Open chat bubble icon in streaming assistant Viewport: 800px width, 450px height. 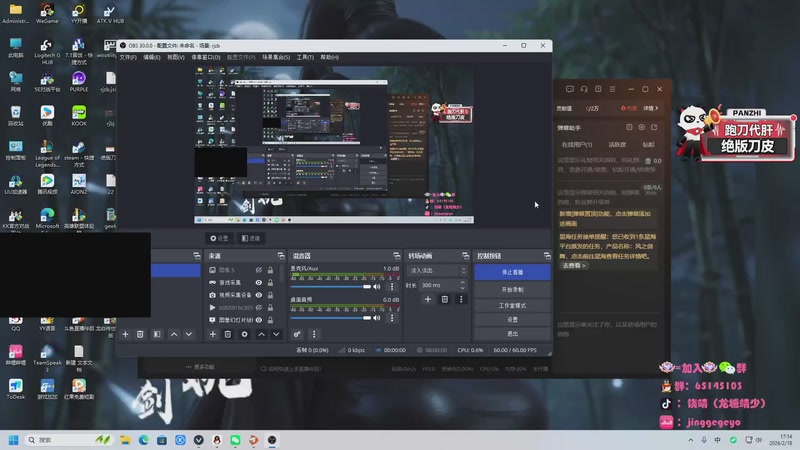570,89
